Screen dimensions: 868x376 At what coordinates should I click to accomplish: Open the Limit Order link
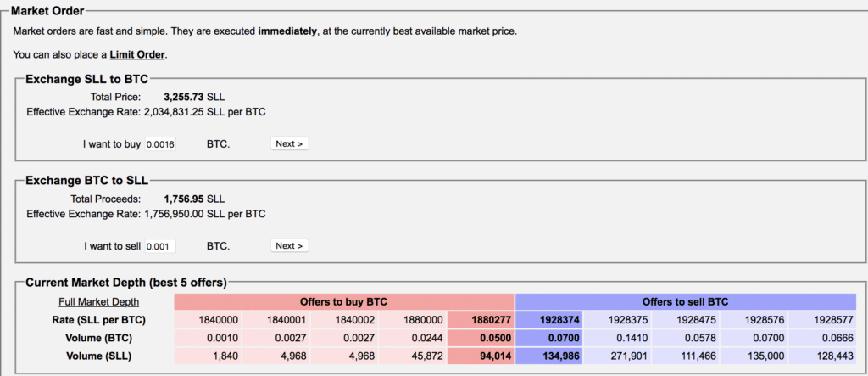pos(137,54)
